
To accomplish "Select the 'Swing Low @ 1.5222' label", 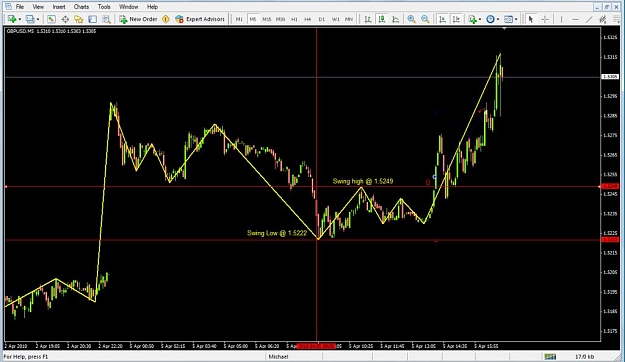I will 277,233.
